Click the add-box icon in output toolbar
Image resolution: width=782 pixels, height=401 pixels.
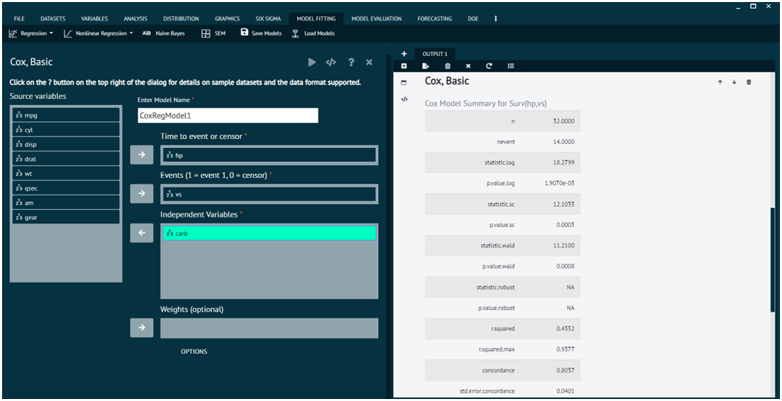[404, 66]
